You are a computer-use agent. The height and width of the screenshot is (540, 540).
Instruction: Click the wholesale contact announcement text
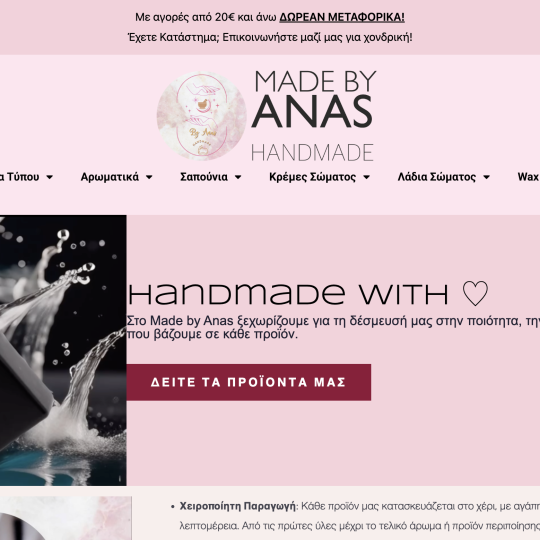click(270, 37)
